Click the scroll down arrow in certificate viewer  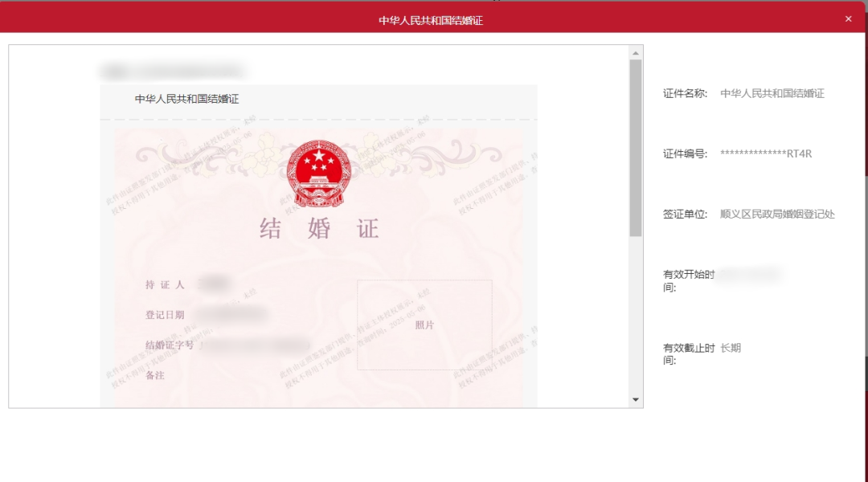point(636,399)
